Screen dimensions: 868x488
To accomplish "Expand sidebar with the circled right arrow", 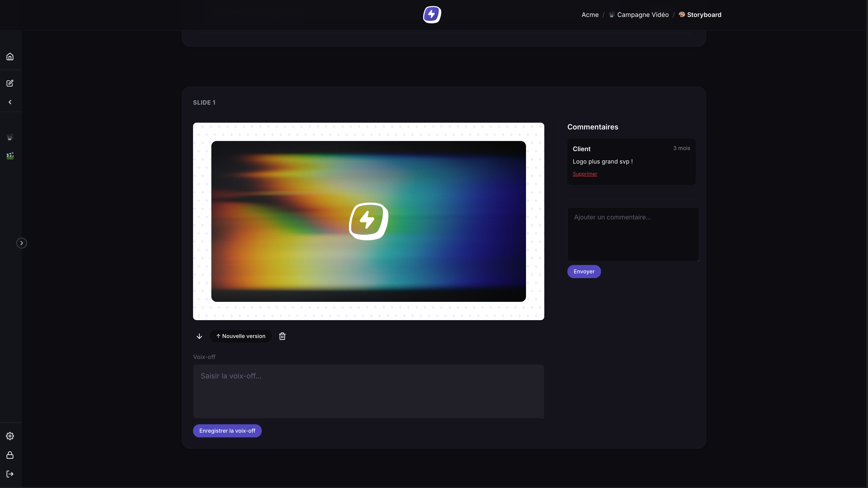I will coord(21,243).
